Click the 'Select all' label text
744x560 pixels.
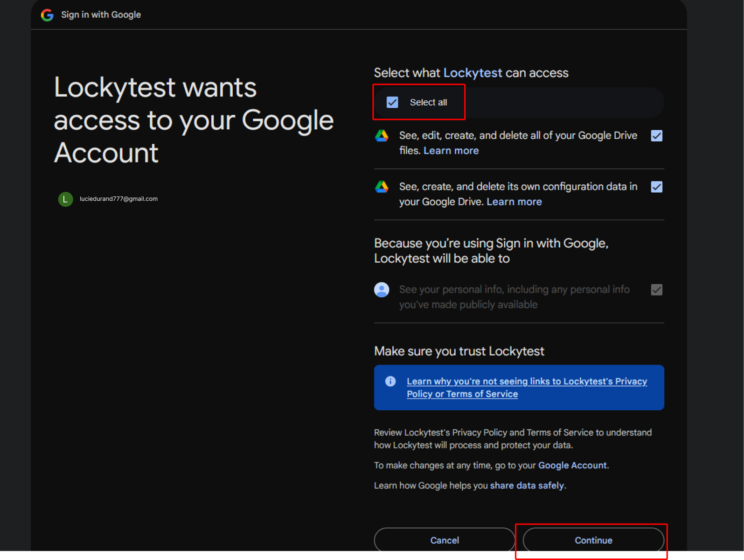pyautogui.click(x=428, y=102)
